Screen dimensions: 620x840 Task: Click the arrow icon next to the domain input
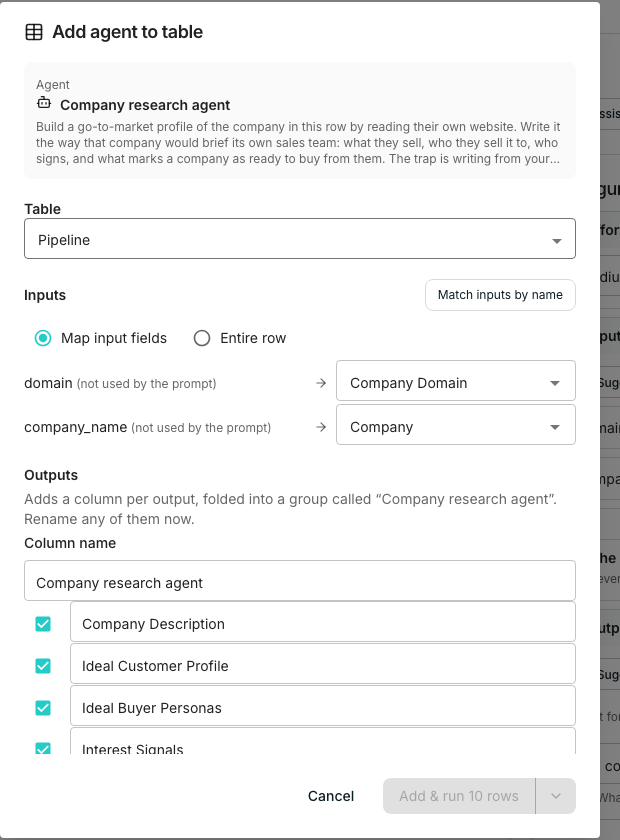[x=321, y=383]
